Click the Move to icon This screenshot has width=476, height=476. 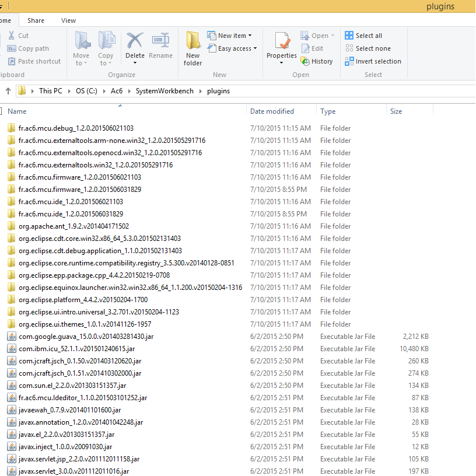pyautogui.click(x=82, y=41)
